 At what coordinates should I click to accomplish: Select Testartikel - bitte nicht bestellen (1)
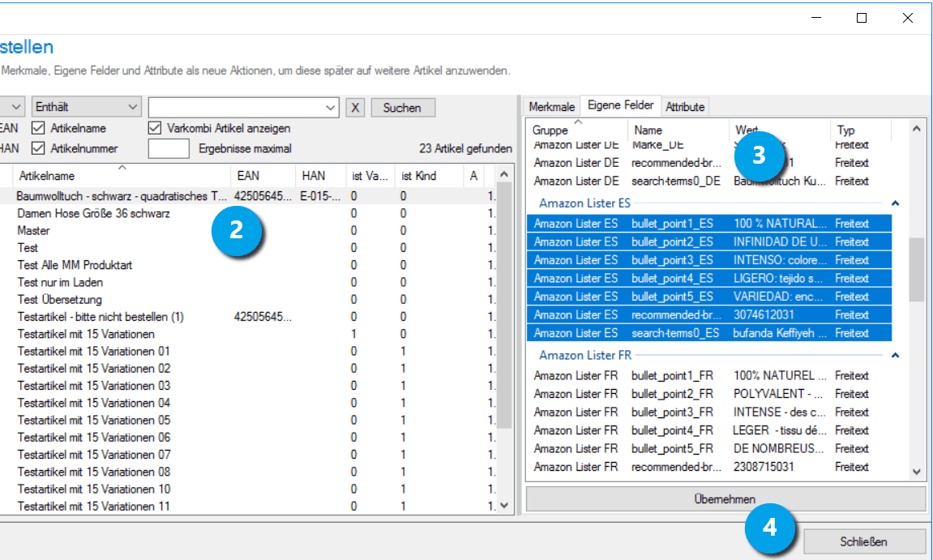247,317
